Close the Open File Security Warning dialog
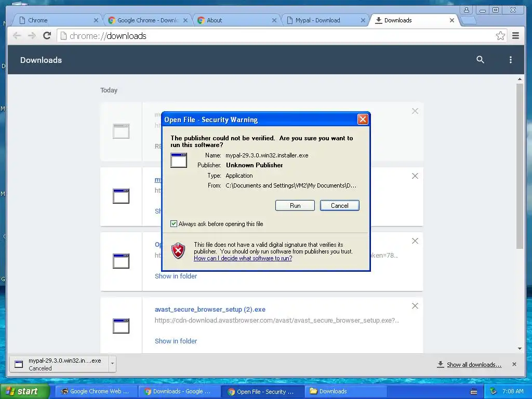 363,119
